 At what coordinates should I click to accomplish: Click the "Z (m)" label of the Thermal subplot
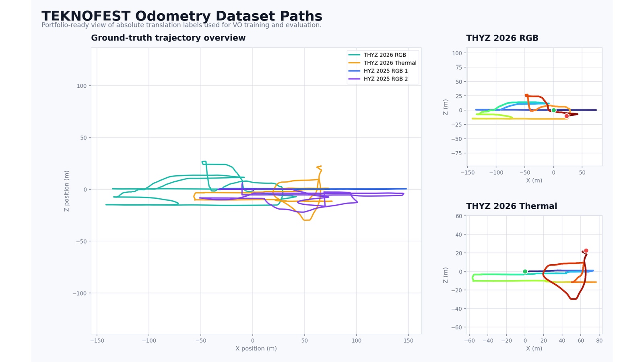[x=445, y=275]
